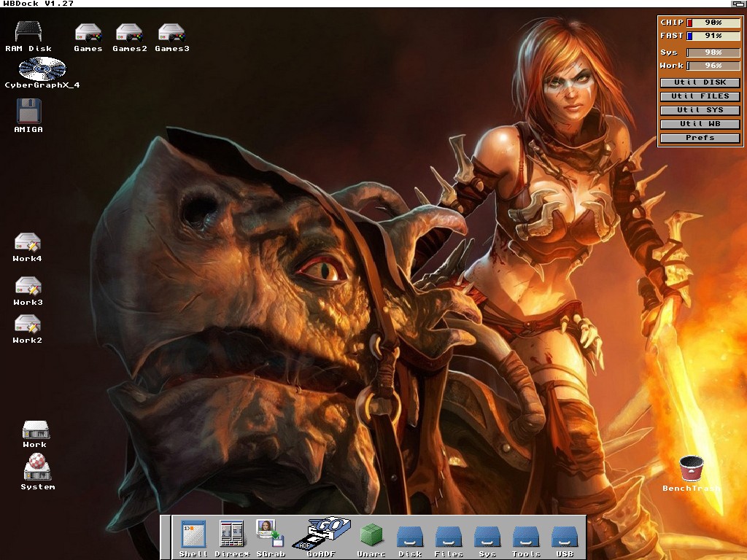Select the BenchTrash trashcan icon
Image resolution: width=747 pixels, height=560 pixels.
[692, 468]
